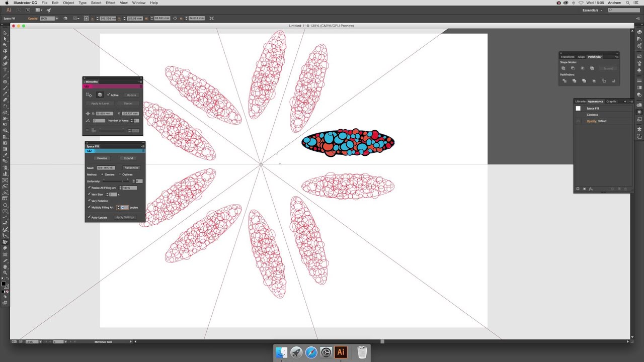Select the Magic Wand tool
This screenshot has height=362, width=644.
[x=5, y=45]
